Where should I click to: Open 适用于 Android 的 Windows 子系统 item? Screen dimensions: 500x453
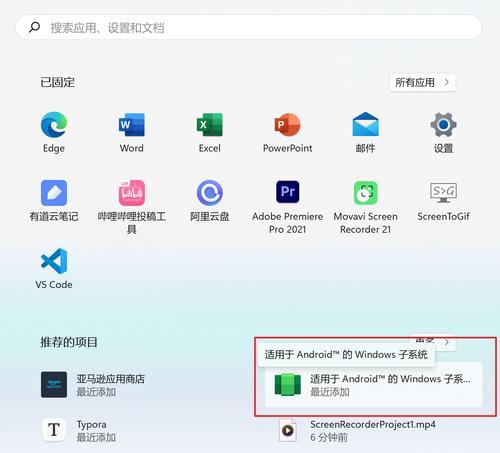tap(374, 385)
